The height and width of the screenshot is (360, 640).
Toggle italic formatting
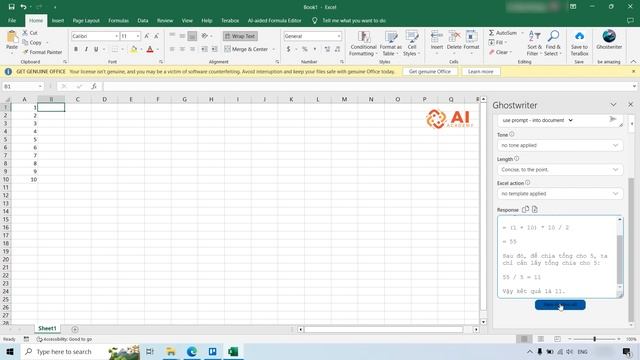pos(86,49)
